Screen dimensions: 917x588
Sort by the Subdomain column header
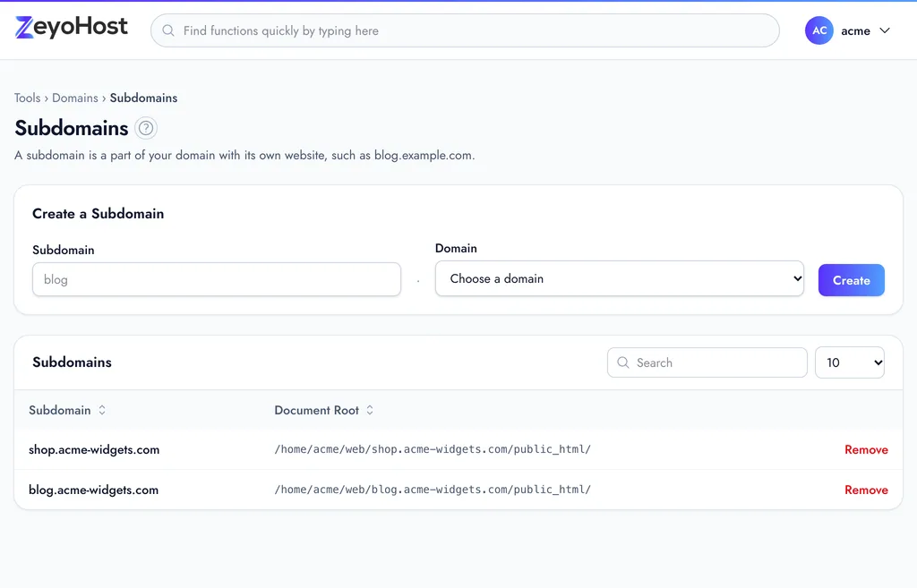click(x=60, y=410)
